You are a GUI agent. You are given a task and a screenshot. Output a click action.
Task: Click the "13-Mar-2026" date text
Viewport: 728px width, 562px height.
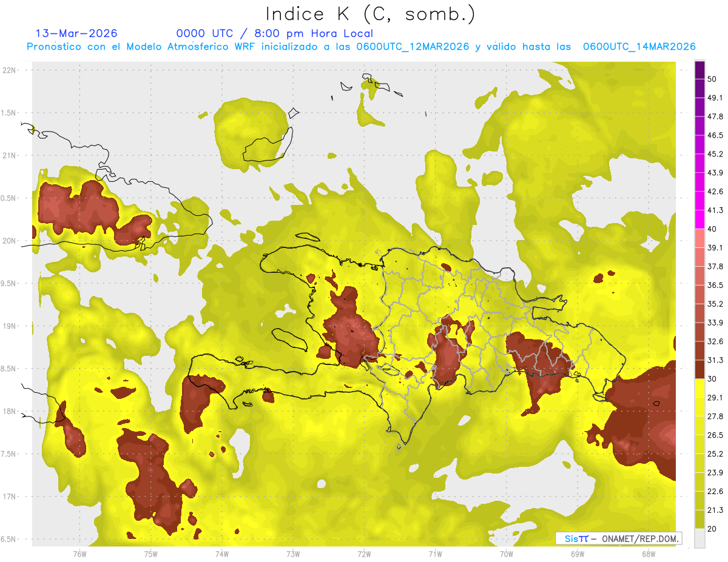click(76, 33)
